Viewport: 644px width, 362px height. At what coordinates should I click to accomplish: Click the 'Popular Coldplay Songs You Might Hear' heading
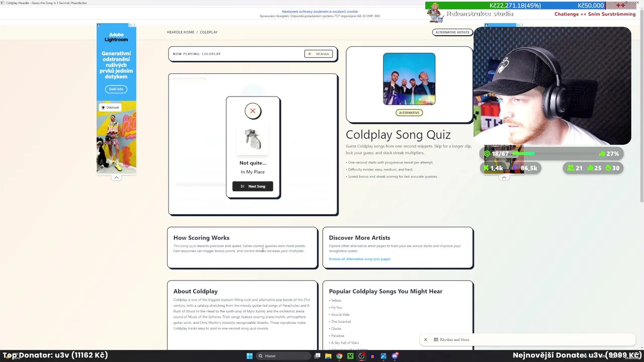[x=385, y=291]
